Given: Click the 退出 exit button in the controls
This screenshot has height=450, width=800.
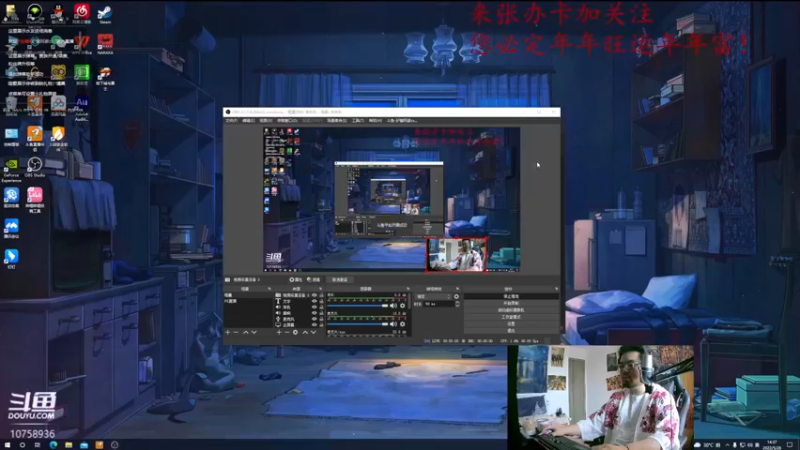Looking at the screenshot, I should point(511,331).
